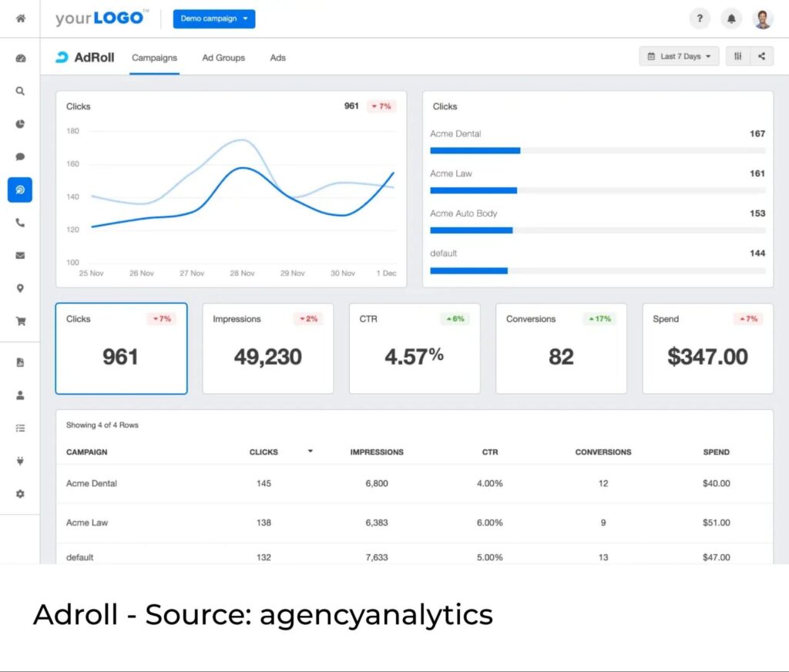The width and height of the screenshot is (789, 672).
Task: Open the user profile avatar
Action: [x=763, y=18]
